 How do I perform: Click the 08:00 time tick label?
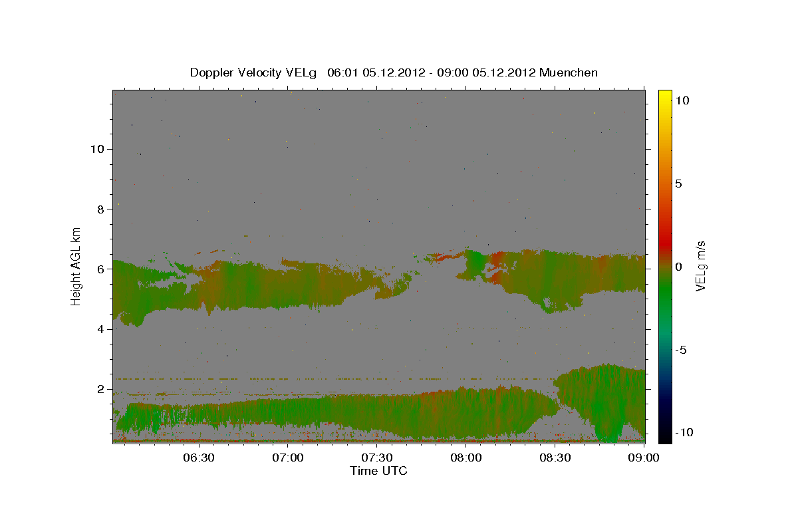tap(465, 458)
